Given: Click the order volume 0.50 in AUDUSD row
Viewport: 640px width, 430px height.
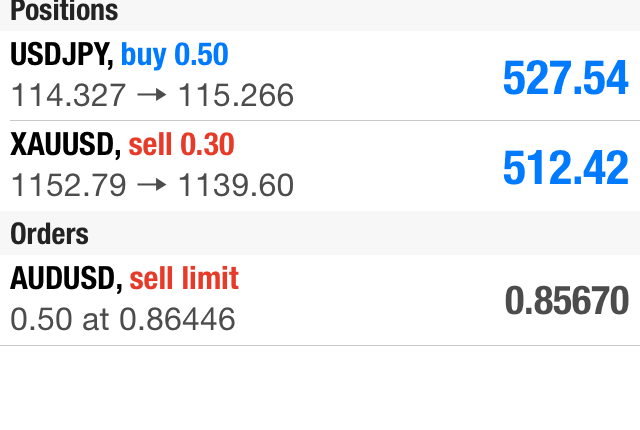Looking at the screenshot, I should tap(32, 319).
